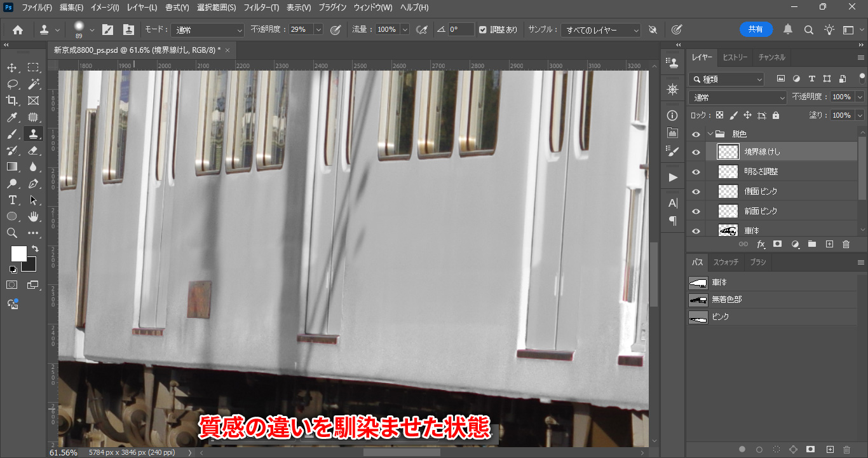Select the Lasso tool
868x458 pixels.
pos(12,84)
